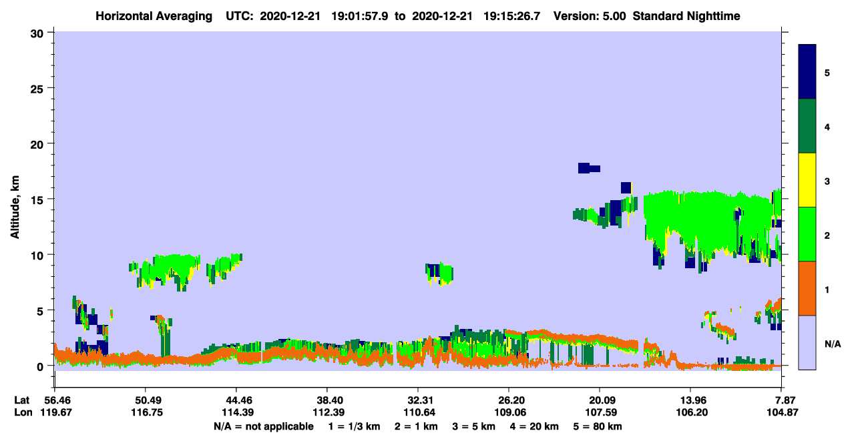Click longitude value 106.20

click(690, 413)
